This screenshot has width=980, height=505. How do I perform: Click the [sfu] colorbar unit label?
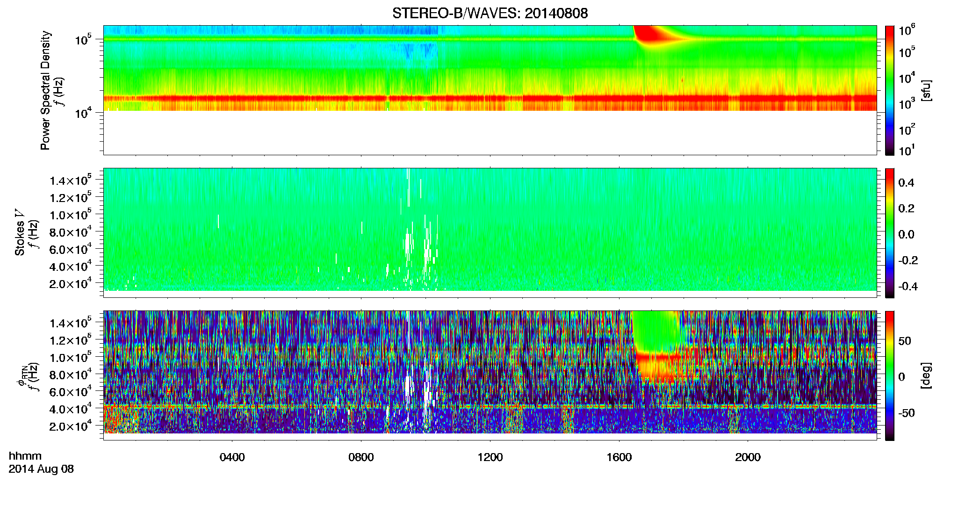coord(926,90)
